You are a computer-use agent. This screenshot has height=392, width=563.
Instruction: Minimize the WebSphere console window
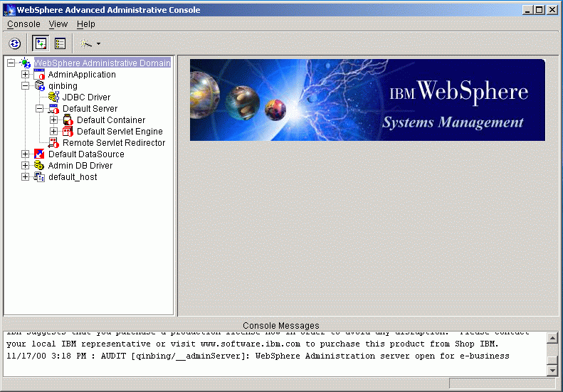[x=527, y=10]
